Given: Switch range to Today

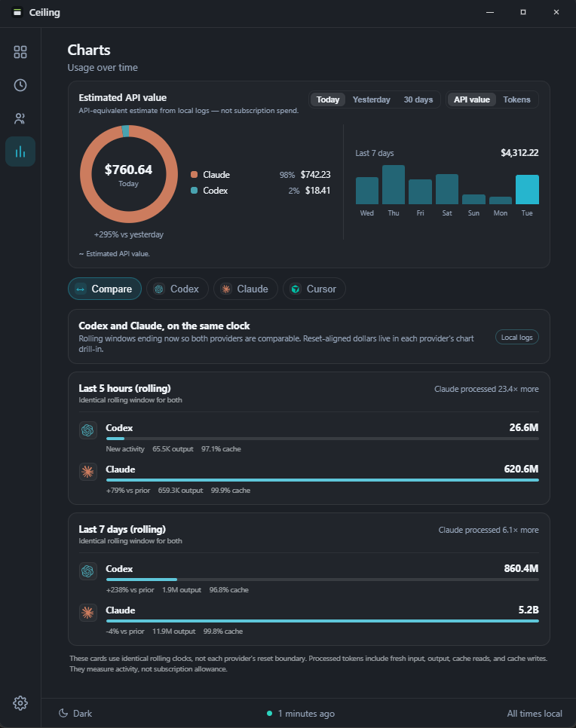Looking at the screenshot, I should [328, 99].
